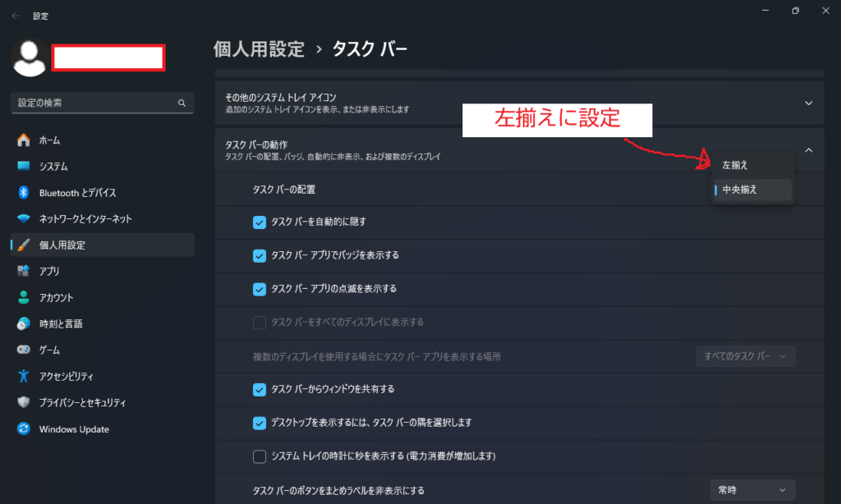841x504 pixels.
Task: Choose 中央揃え in alignment menu
Action: (739, 190)
